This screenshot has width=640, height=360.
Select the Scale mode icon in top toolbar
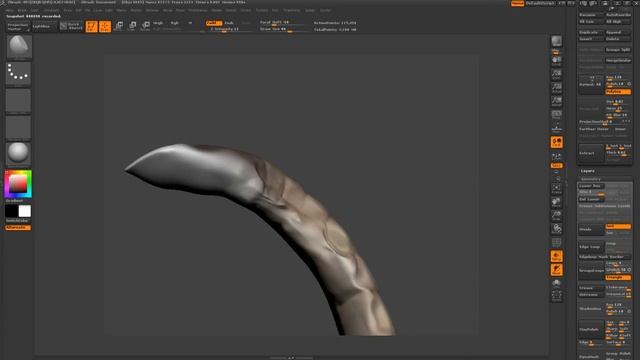(132, 27)
